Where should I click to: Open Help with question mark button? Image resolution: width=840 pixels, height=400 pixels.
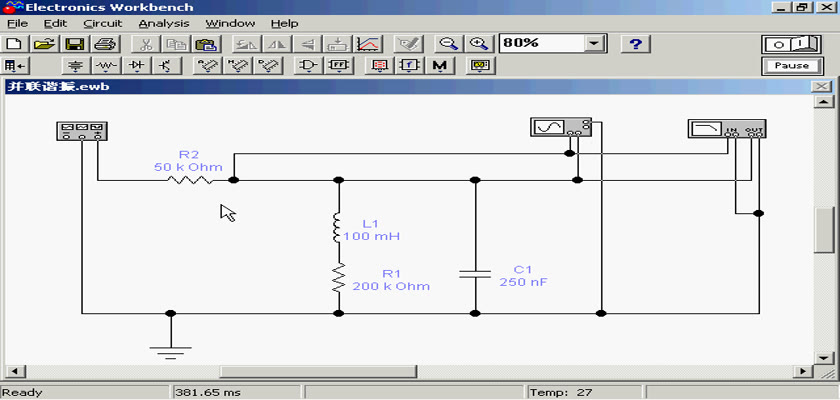point(635,44)
